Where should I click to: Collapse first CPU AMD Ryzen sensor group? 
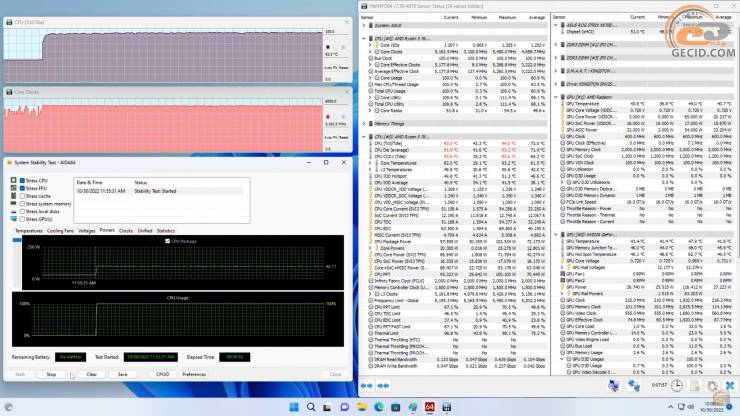pyautogui.click(x=364, y=38)
